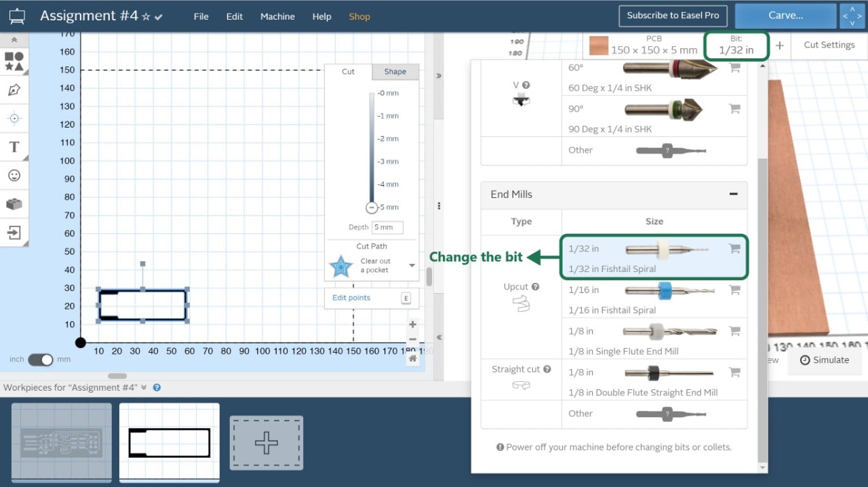Select the second workpiece rectangle thumbnail
Viewport: 868px width, 487px height.
click(x=170, y=443)
